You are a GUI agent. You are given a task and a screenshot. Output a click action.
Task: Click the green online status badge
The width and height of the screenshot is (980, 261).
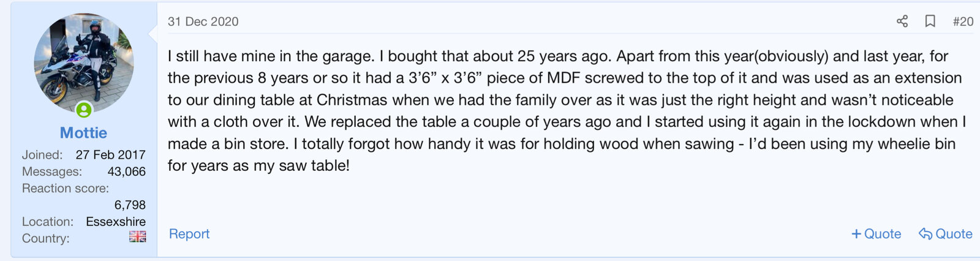84,110
